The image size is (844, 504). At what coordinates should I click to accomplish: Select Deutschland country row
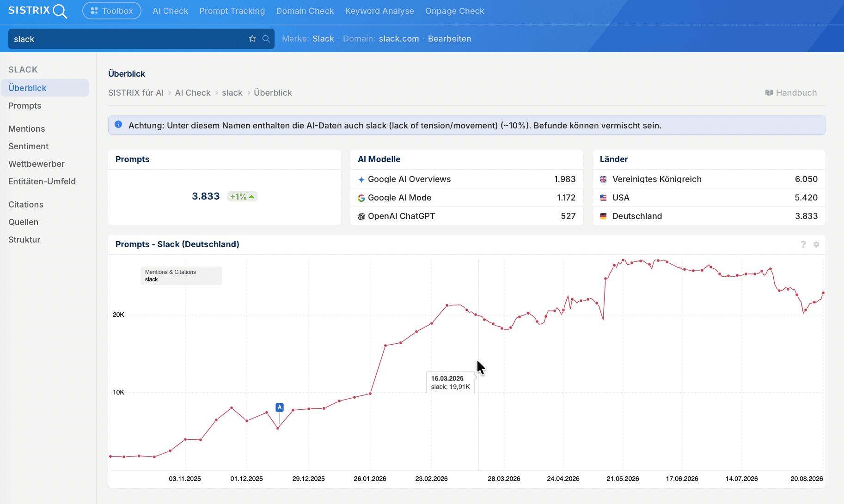[x=709, y=216]
